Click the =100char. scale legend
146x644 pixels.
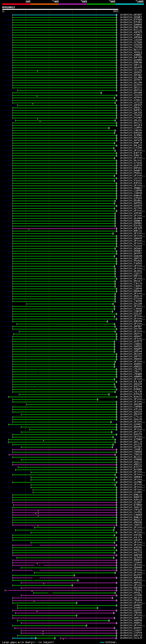[109, 642]
